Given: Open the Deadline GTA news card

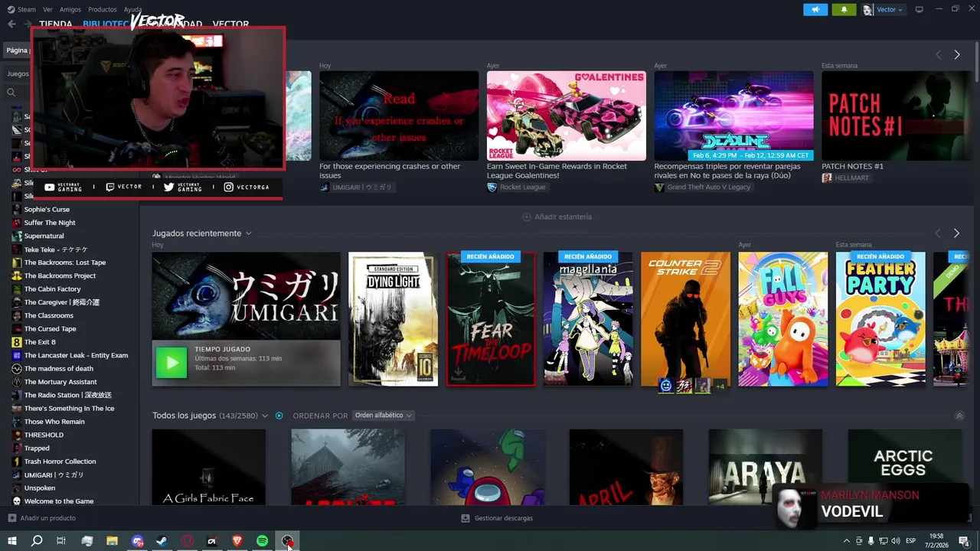Looking at the screenshot, I should click(x=733, y=116).
